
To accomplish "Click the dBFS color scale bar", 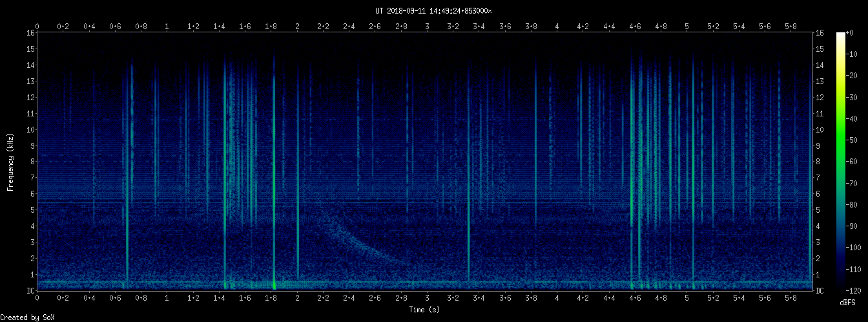I will click(x=840, y=162).
